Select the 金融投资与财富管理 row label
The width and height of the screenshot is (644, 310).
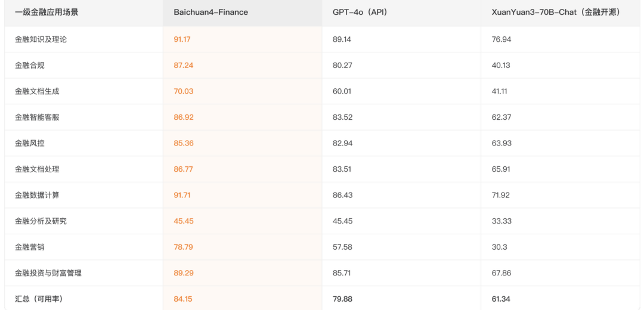[x=48, y=272]
